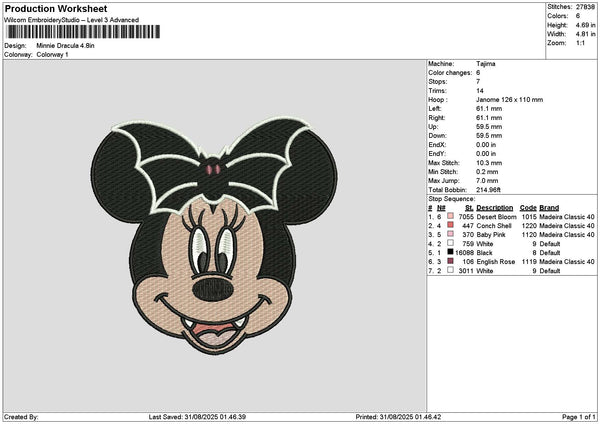Click the "EndY:" label

[438, 154]
